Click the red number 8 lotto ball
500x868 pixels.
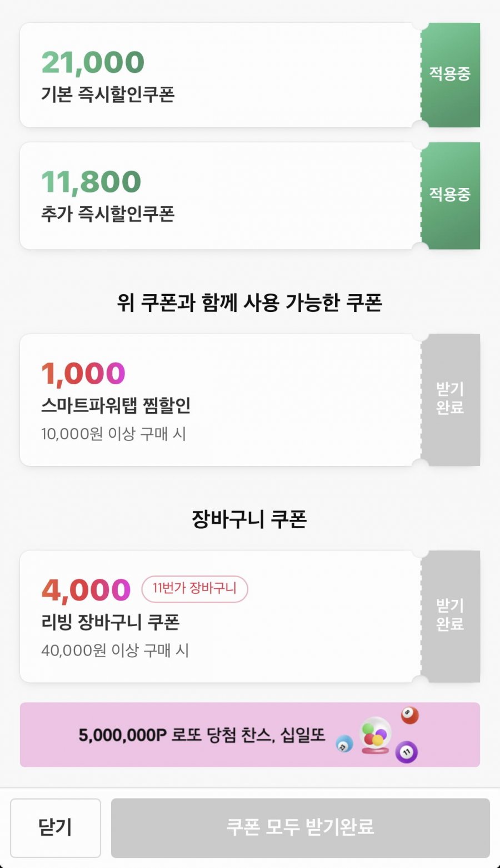tap(409, 715)
